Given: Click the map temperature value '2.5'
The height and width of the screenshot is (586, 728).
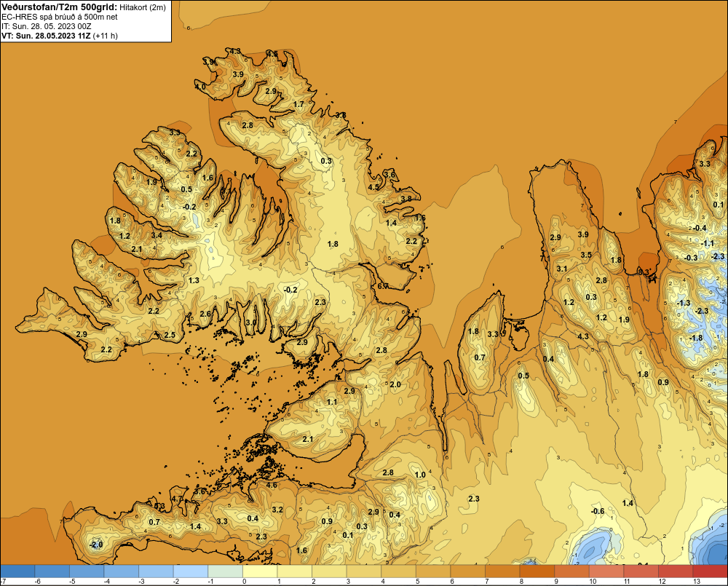Looking at the screenshot, I should [170, 335].
